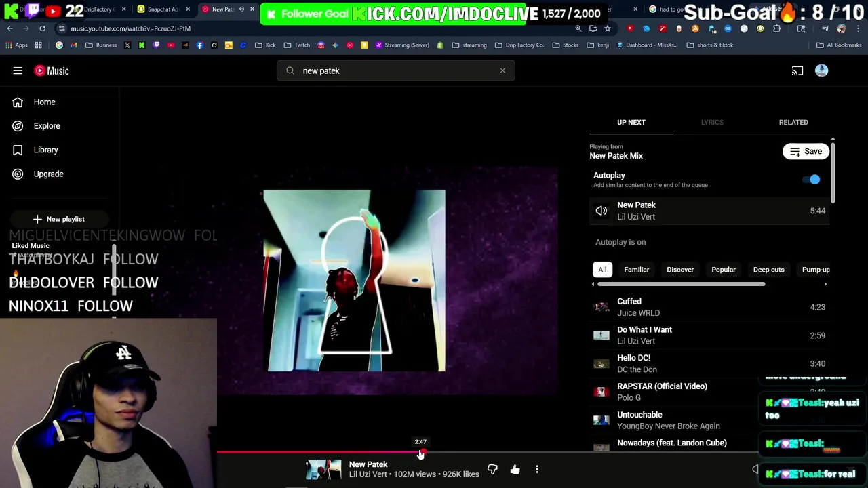Click the YouTube Music logo
This screenshot has width=868, height=488.
52,70
